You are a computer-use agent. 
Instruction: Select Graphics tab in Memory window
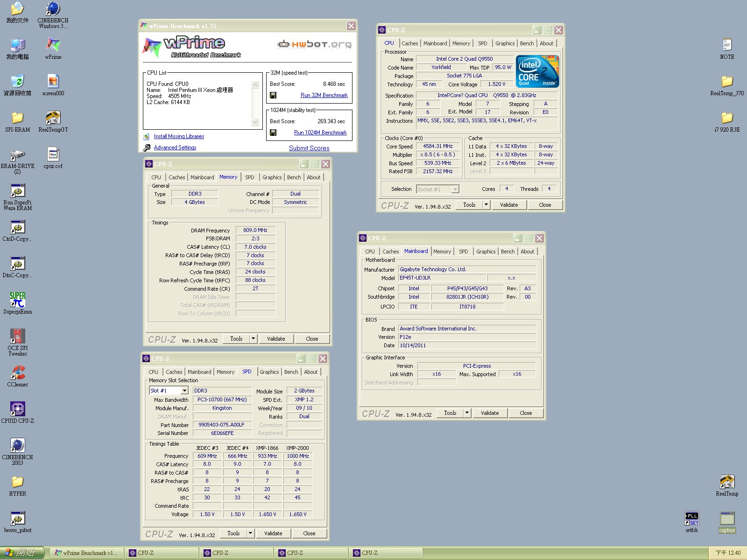coord(272,177)
